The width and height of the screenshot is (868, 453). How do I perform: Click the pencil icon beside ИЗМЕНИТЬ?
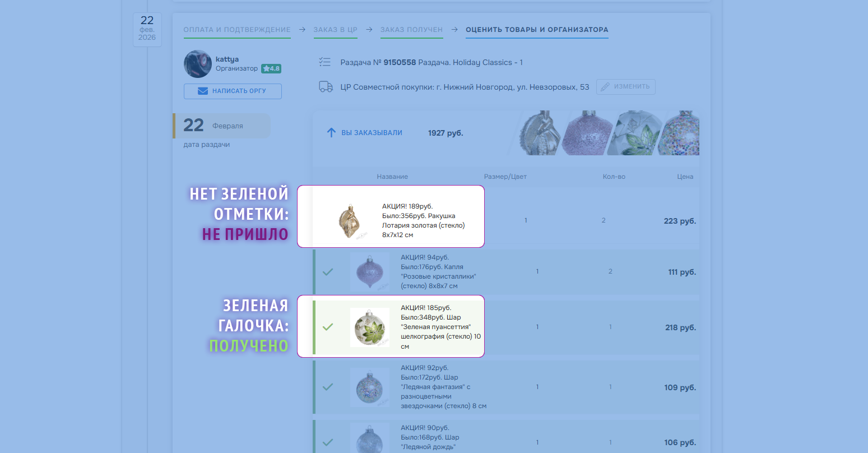tap(605, 87)
